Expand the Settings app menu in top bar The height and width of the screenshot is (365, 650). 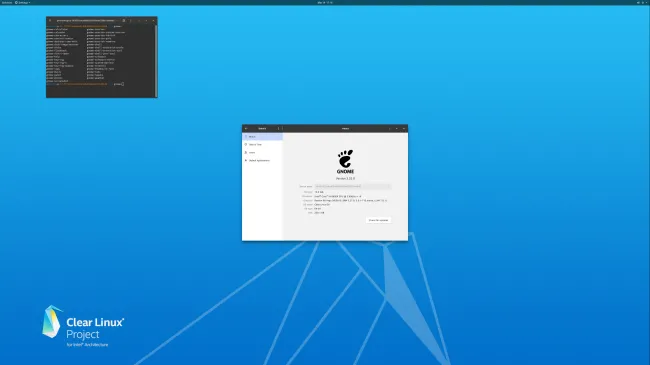[22, 2]
